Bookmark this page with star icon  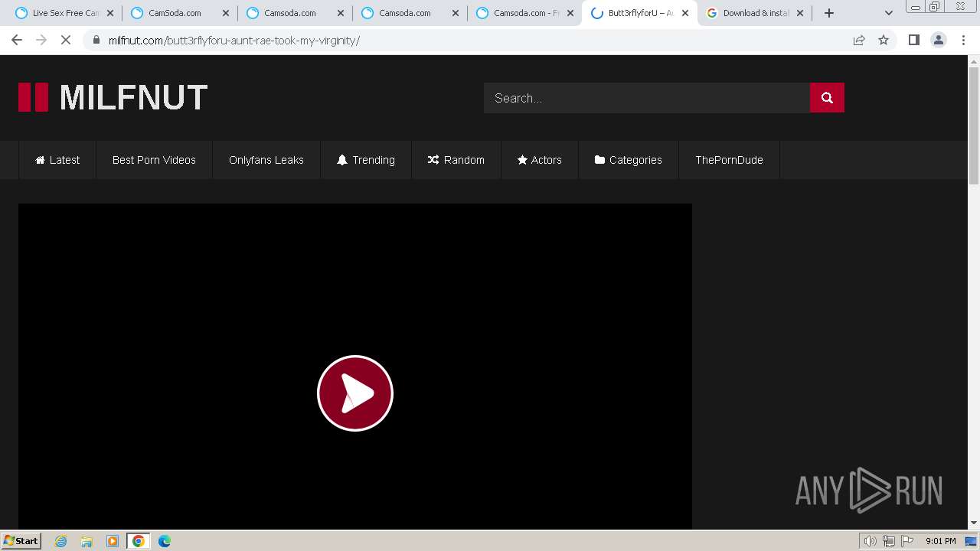884,40
